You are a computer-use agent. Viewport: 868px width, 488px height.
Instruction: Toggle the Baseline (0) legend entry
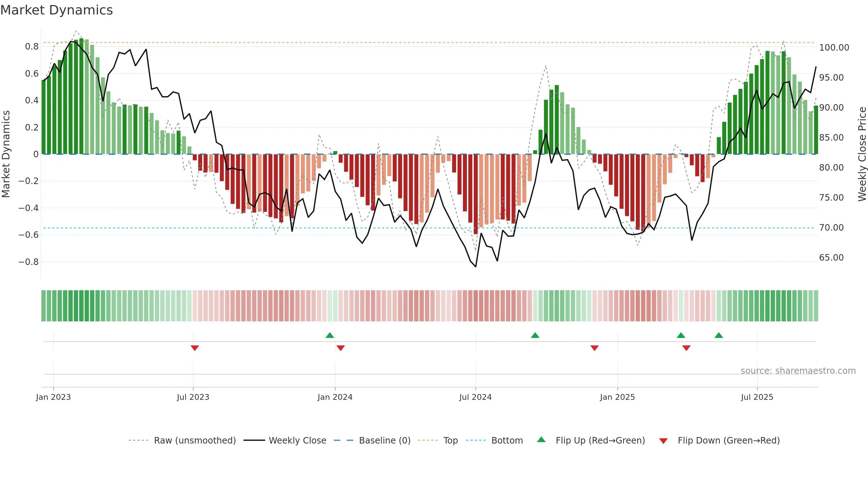(x=372, y=440)
